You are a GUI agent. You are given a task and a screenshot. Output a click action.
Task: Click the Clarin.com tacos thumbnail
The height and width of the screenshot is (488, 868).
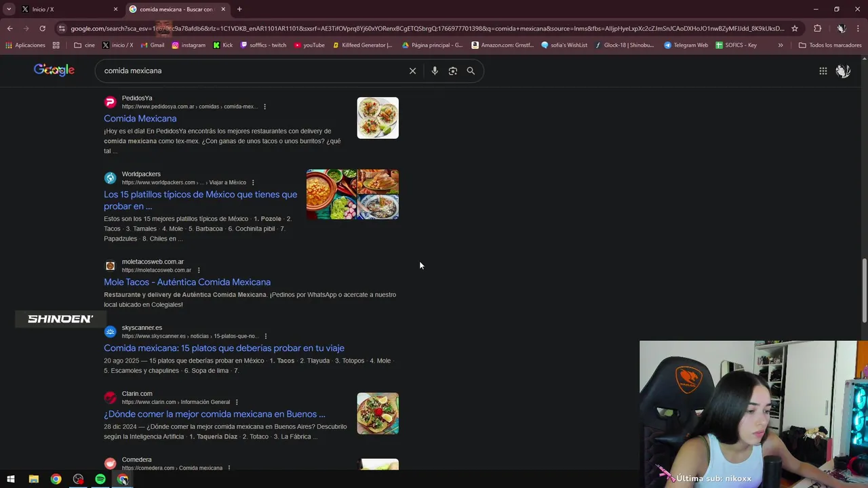(x=378, y=413)
